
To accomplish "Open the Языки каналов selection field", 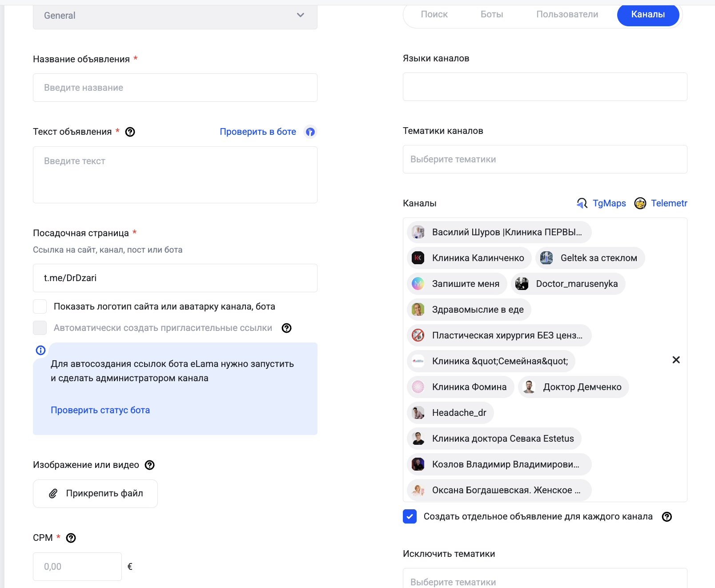I will coord(545,87).
